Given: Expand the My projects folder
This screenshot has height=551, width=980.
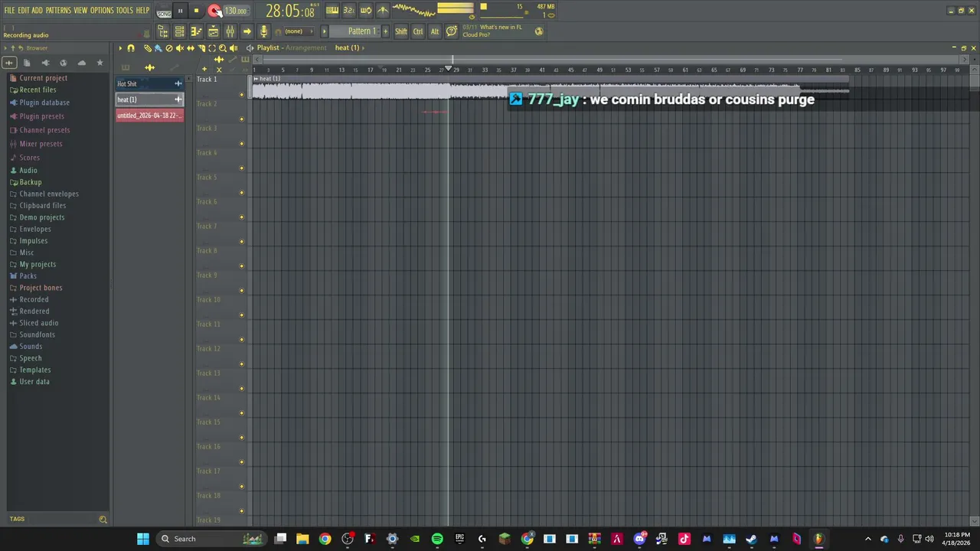Looking at the screenshot, I should tap(32, 264).
